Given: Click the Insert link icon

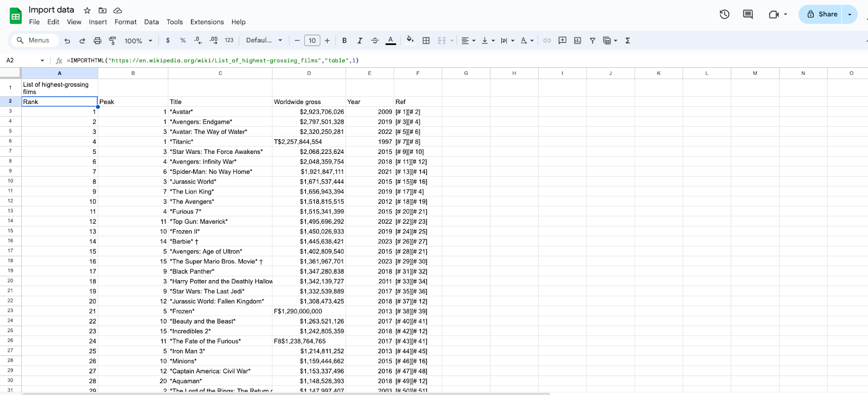Looking at the screenshot, I should [547, 41].
